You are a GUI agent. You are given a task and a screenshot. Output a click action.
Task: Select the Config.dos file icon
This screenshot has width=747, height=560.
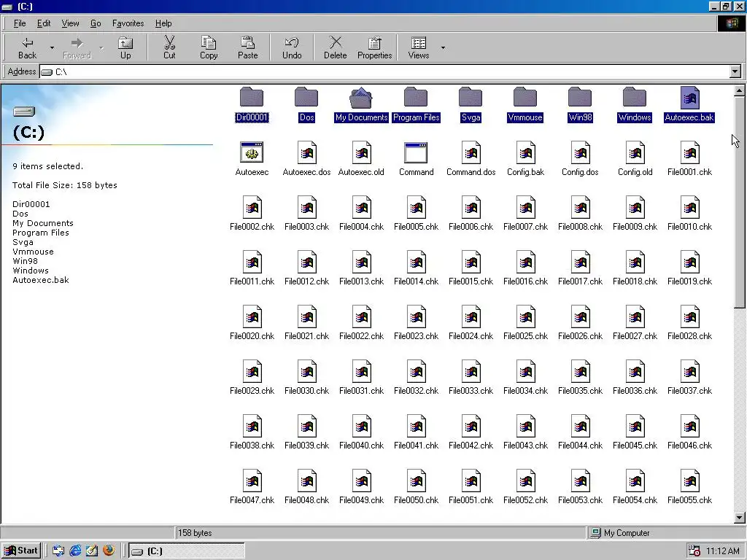(581, 152)
